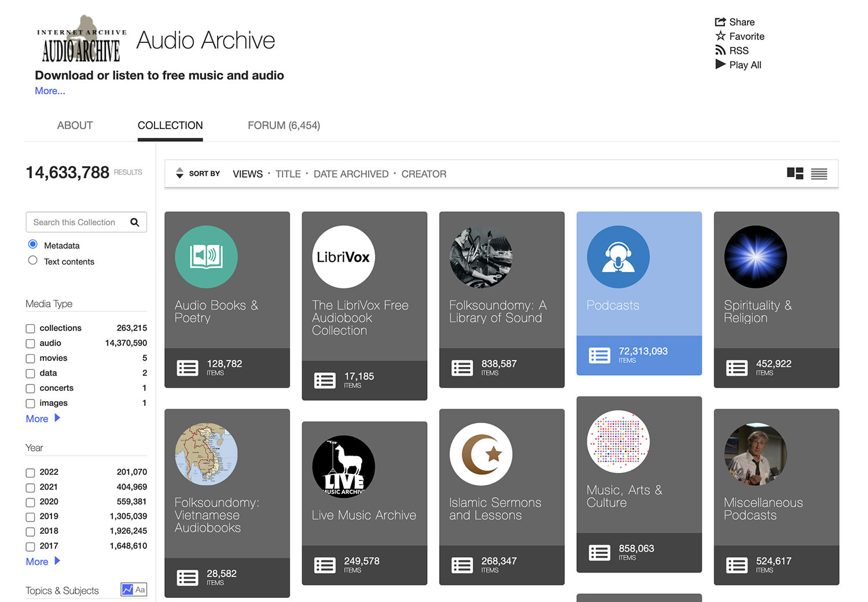Open the FORUM tab

(x=284, y=125)
